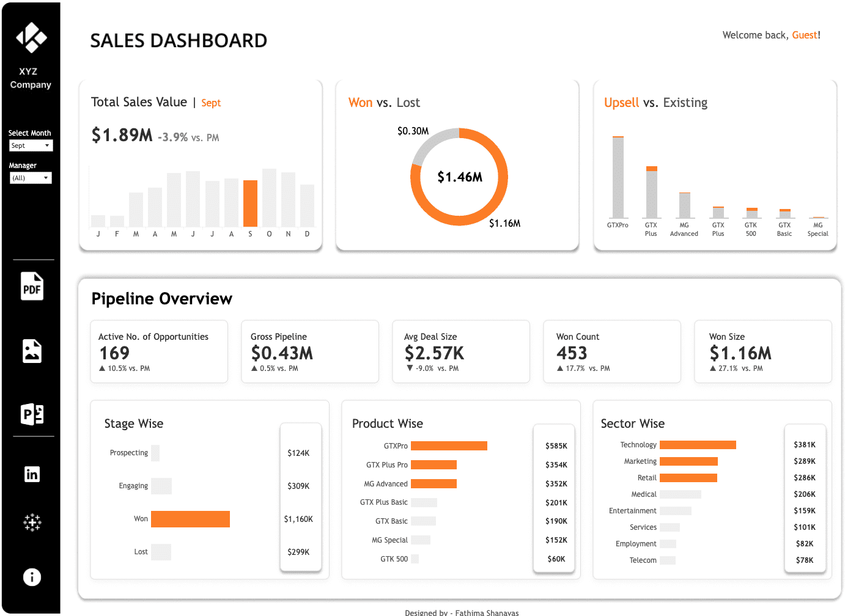This screenshot has height=616, width=845.
Task: Click the Won Count KPI card
Action: (612, 351)
